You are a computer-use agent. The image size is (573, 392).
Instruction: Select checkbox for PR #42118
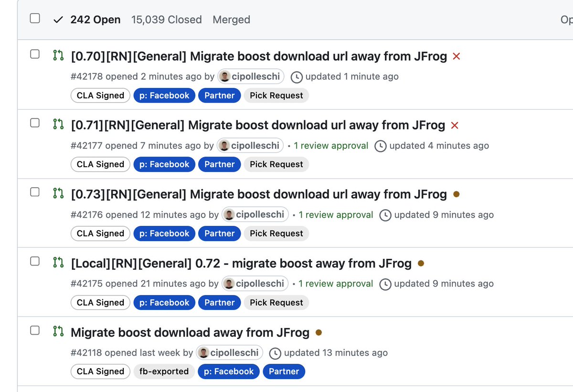[35, 330]
